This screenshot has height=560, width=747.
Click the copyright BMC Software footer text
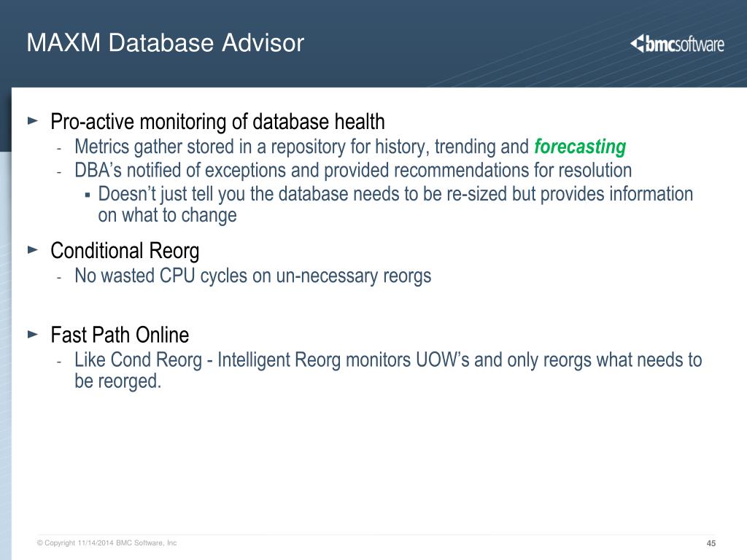coord(107,542)
